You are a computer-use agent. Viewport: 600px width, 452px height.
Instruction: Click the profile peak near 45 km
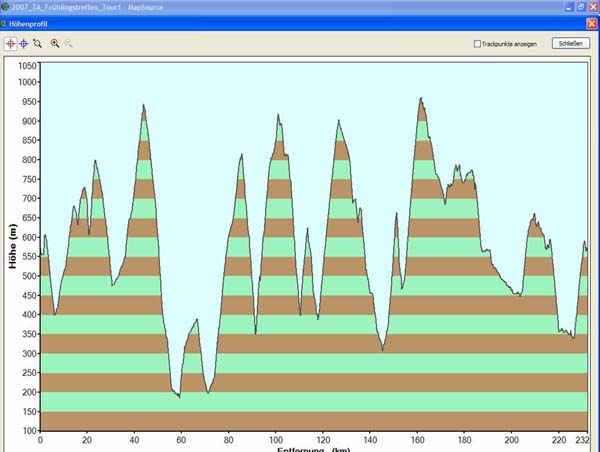tap(143, 105)
